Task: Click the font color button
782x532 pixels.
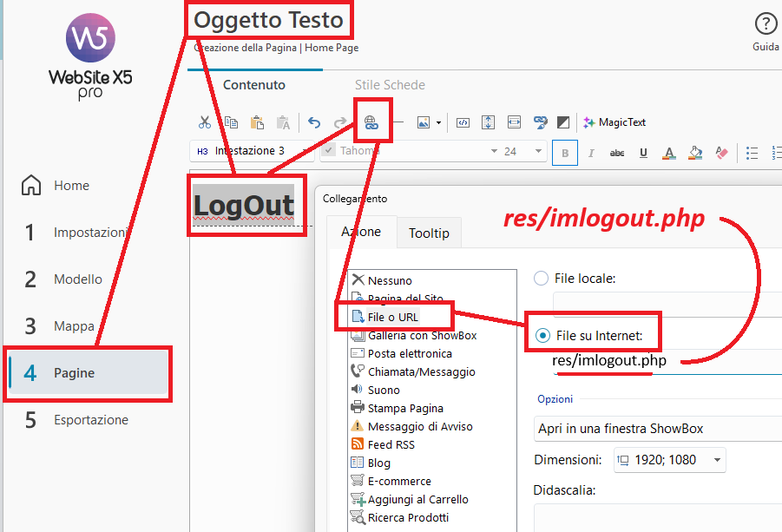Action: point(668,153)
